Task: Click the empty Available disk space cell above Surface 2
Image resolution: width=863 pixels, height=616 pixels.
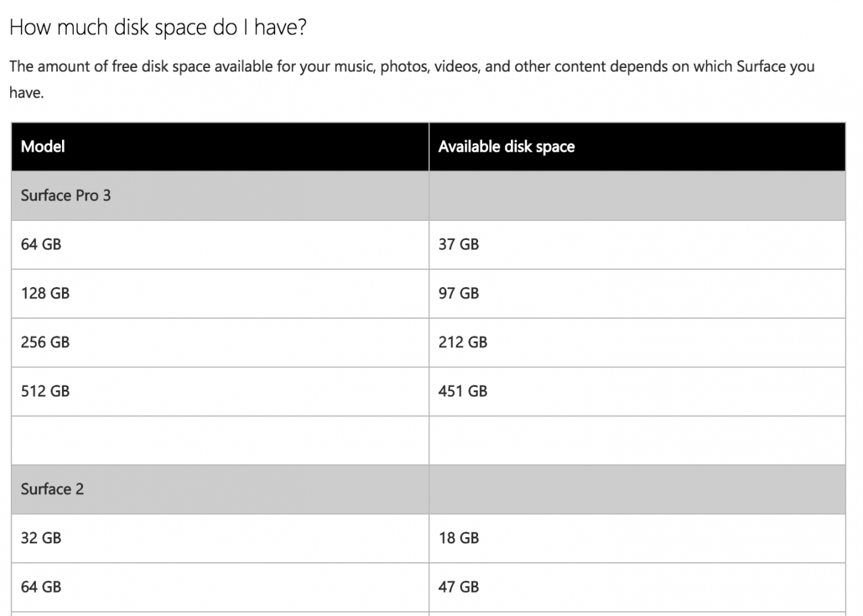Action: (637, 440)
